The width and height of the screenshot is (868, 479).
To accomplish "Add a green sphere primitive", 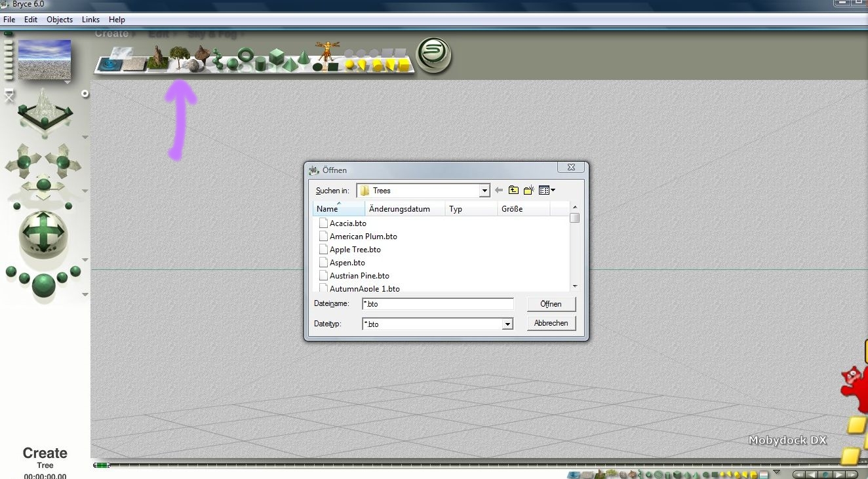I will (232, 63).
